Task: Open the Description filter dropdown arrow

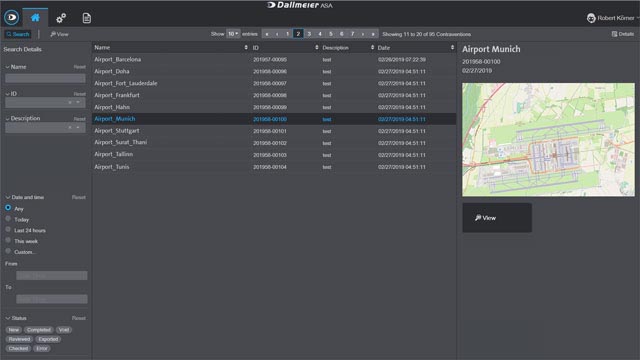Action: [78, 128]
